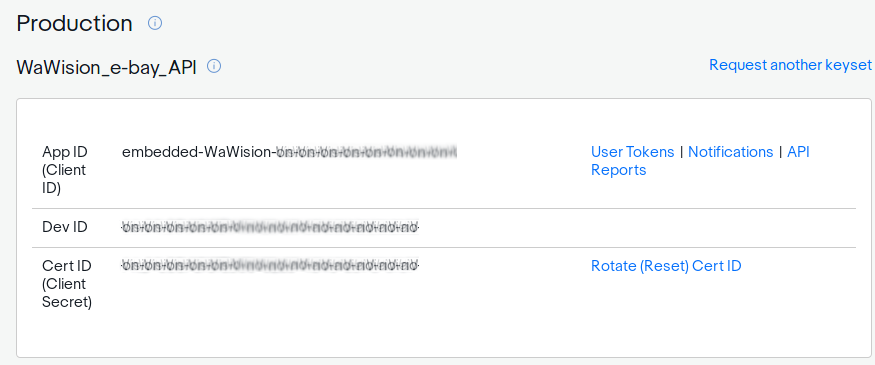Select the embedded-WaWision App ID prefix text
Screen dimensions: 875x365
point(199,152)
